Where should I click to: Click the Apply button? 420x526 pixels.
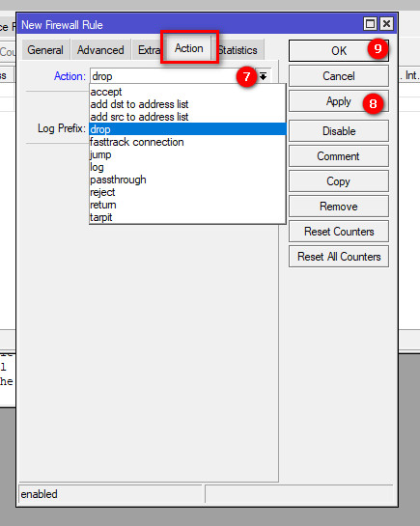[x=339, y=101]
